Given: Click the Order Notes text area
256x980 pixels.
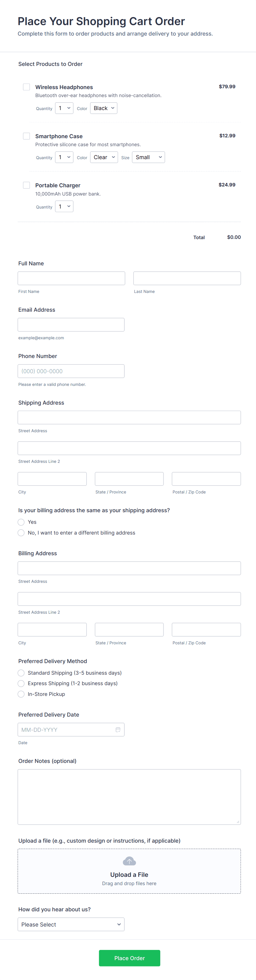Looking at the screenshot, I should point(129,796).
